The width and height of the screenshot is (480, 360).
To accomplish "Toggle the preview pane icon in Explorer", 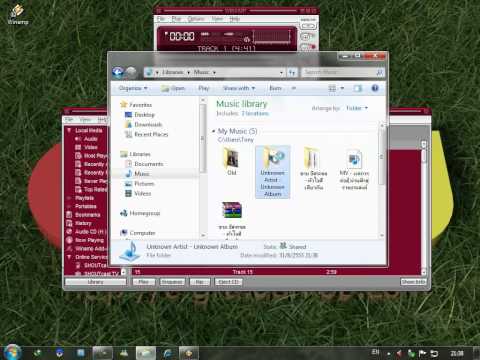I will pos(358,88).
